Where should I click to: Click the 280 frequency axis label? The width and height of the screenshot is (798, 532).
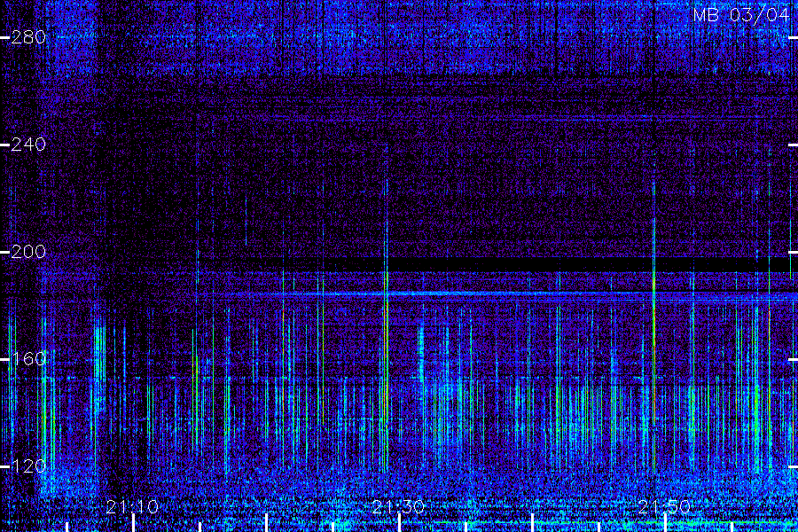28,37
